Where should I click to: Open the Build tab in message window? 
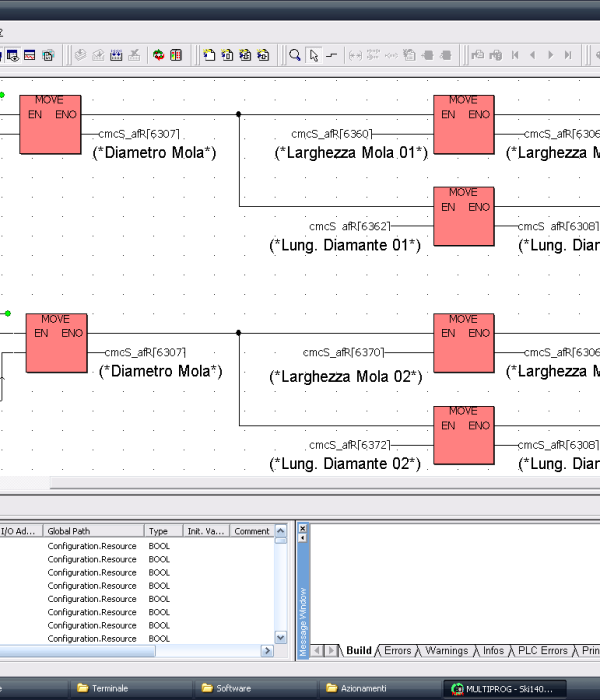[x=358, y=651]
